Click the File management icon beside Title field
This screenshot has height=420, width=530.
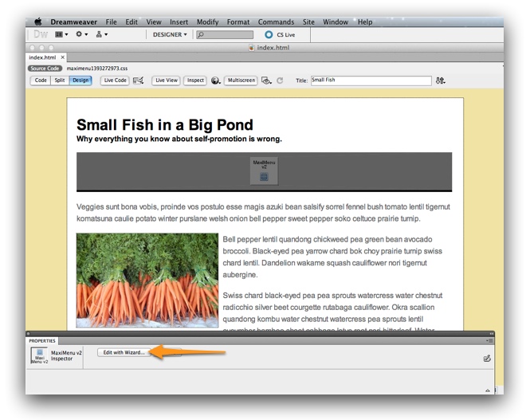point(441,80)
